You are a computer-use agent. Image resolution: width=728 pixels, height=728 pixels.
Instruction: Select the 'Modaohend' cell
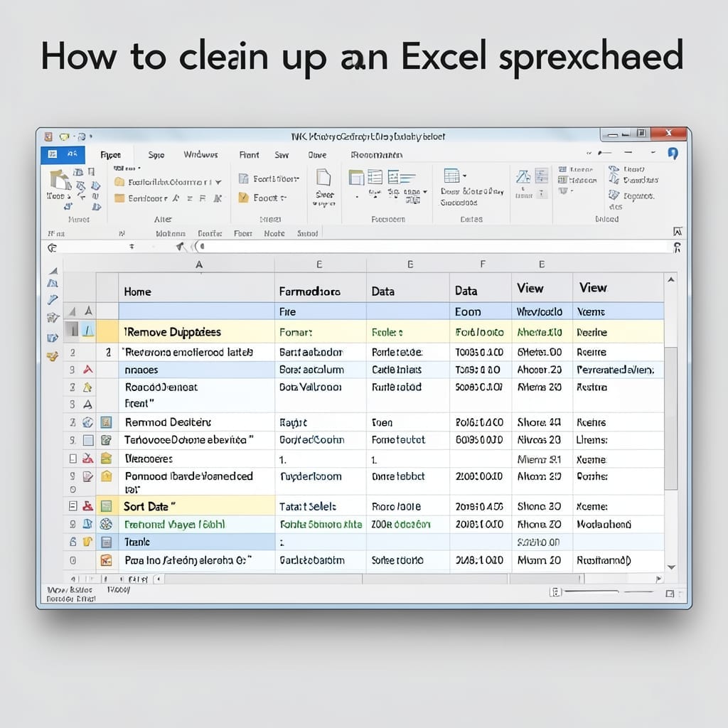point(619,524)
